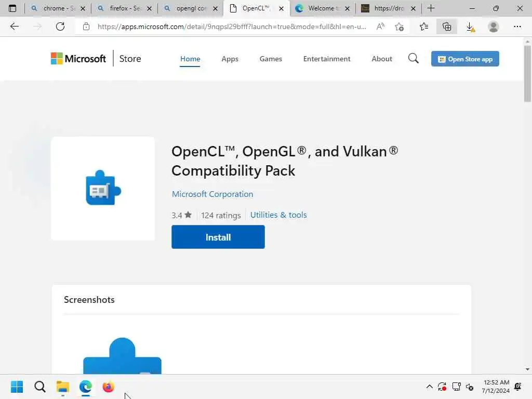Launch Firefox from the taskbar
The height and width of the screenshot is (399, 532).
(108, 387)
